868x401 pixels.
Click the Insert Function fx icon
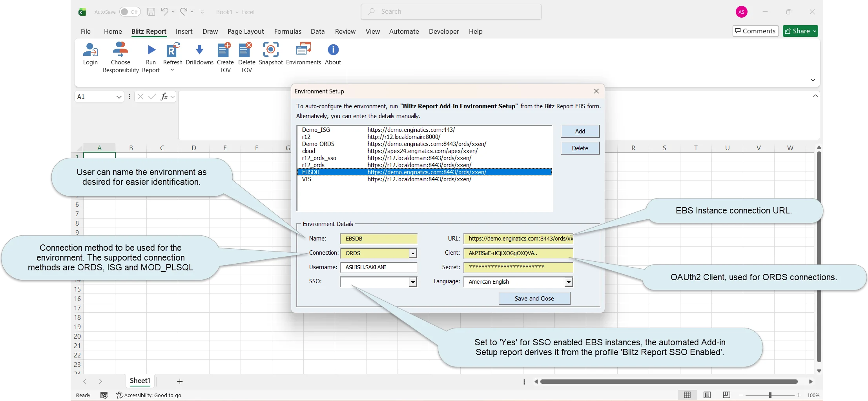pyautogui.click(x=164, y=97)
